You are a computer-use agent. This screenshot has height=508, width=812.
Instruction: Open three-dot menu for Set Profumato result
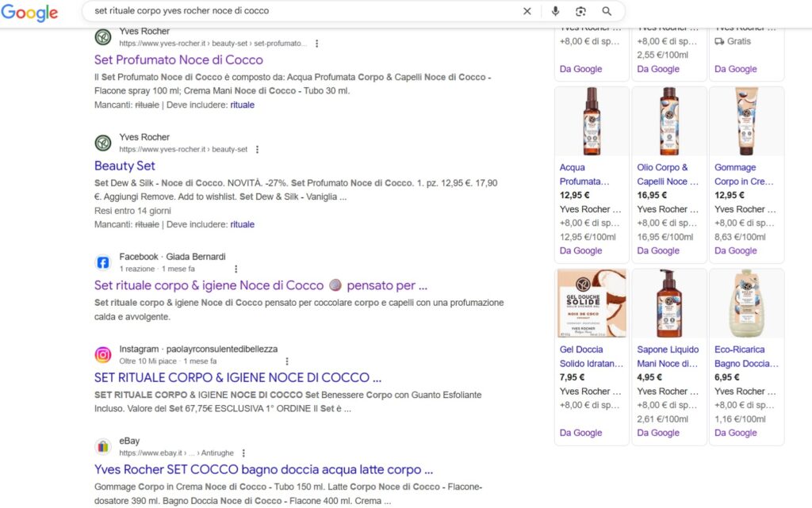pos(317,44)
